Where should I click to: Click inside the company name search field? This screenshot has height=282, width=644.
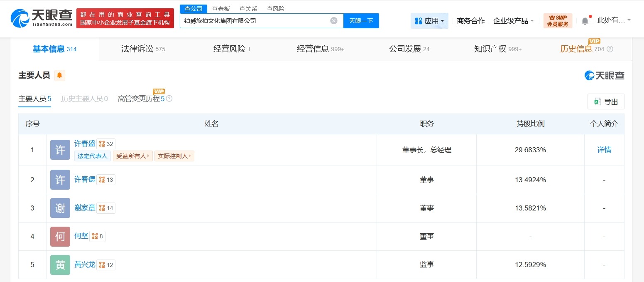coord(257,20)
